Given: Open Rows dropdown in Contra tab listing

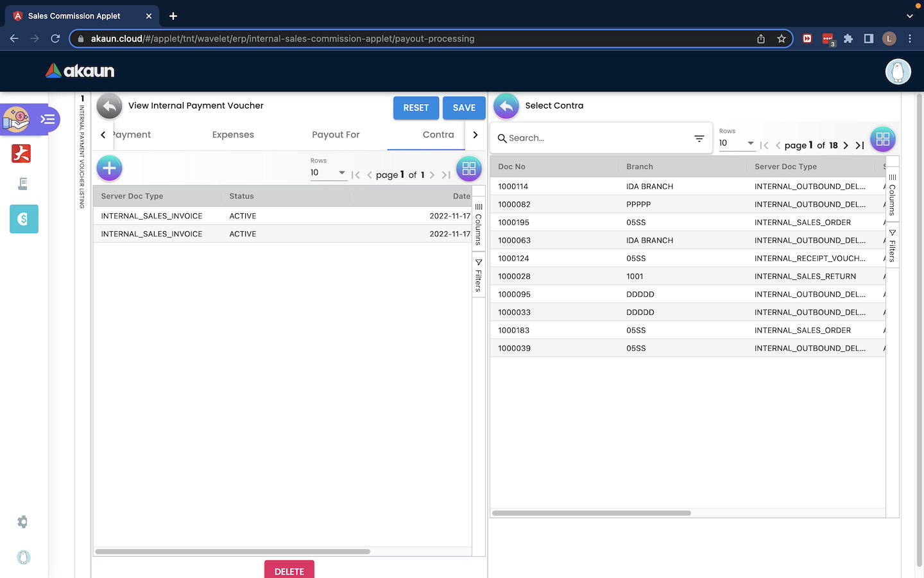Looking at the screenshot, I should point(328,173).
